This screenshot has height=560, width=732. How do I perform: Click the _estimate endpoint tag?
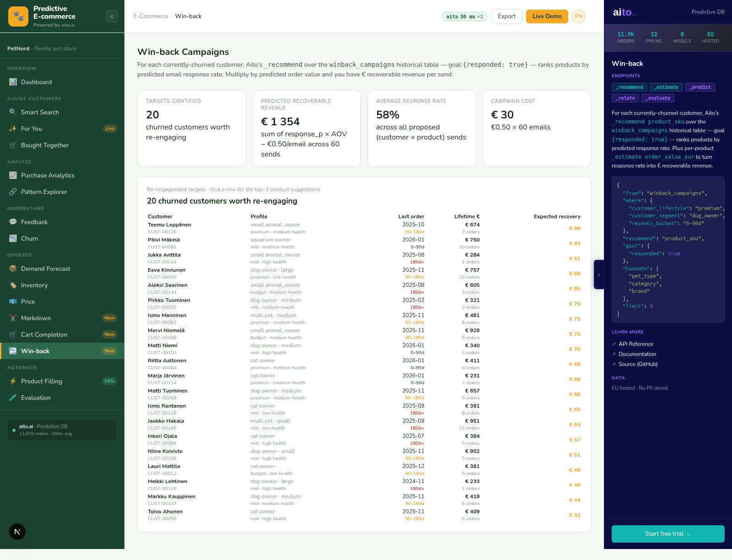tap(666, 87)
